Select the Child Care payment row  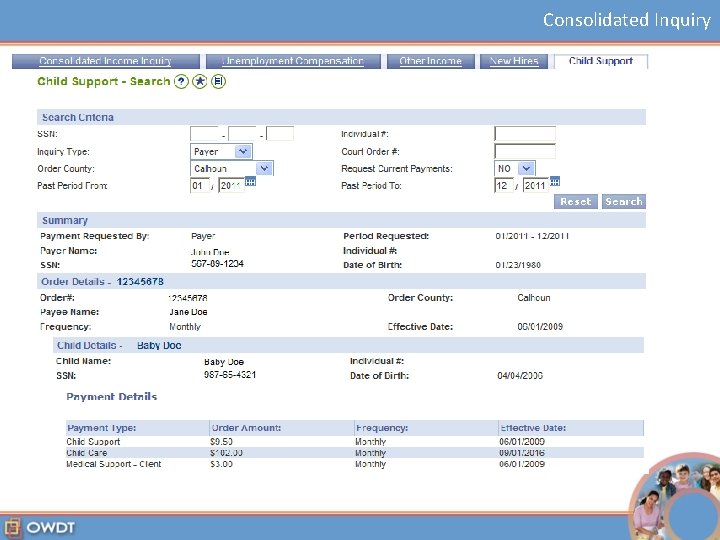coord(354,453)
